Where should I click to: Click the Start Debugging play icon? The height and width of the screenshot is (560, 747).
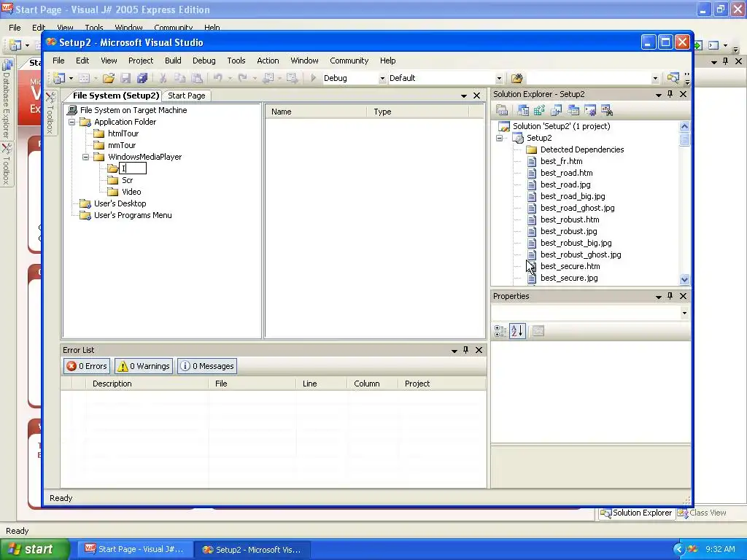tap(313, 78)
